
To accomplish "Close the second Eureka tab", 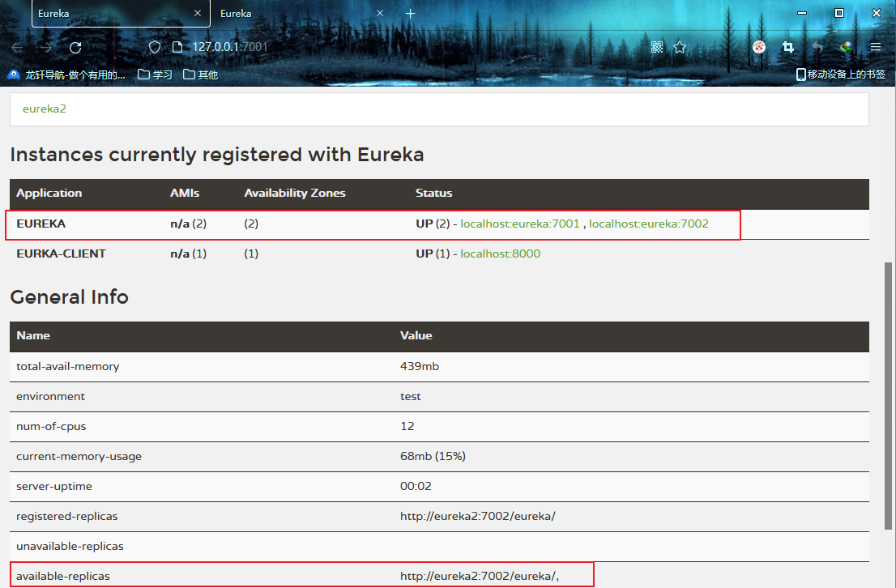I will point(379,13).
